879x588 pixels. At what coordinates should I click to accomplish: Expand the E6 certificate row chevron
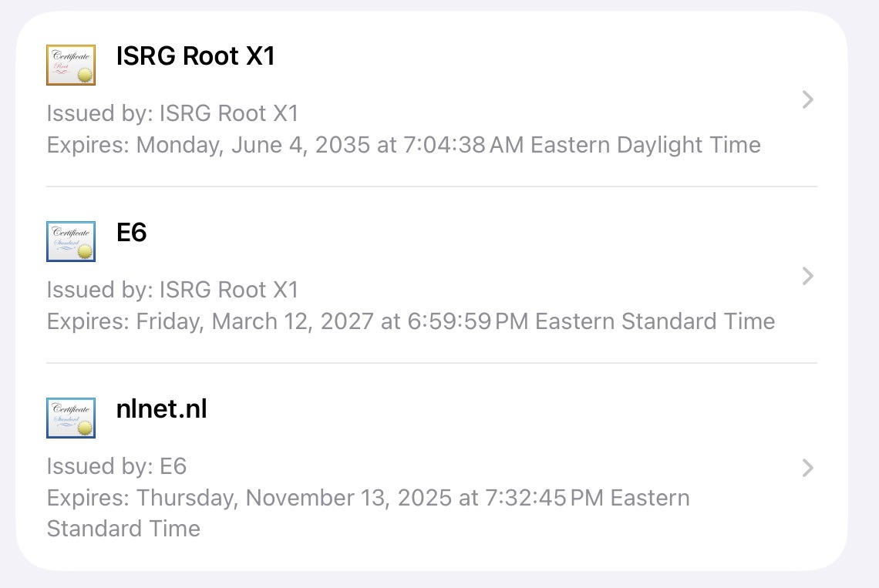click(807, 276)
